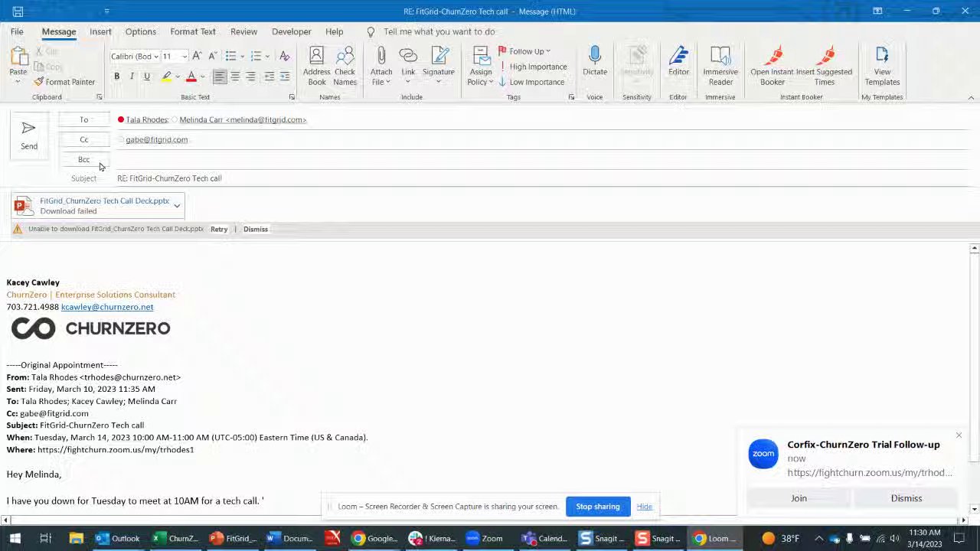
Task: Switch to the Developer tab
Action: 292,31
